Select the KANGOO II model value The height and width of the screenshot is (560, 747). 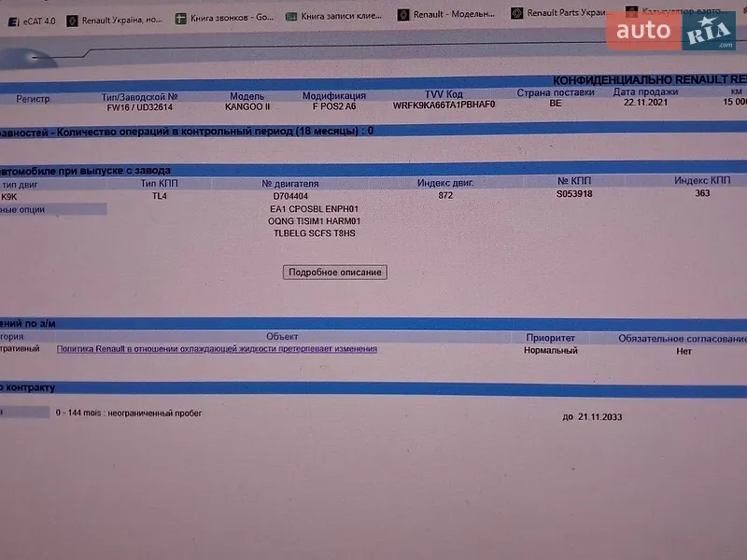point(247,106)
